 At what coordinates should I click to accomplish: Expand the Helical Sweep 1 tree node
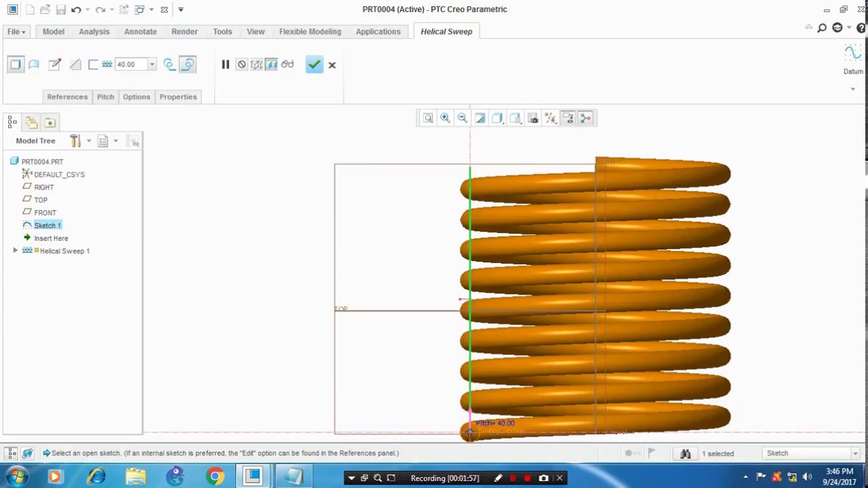click(16, 251)
